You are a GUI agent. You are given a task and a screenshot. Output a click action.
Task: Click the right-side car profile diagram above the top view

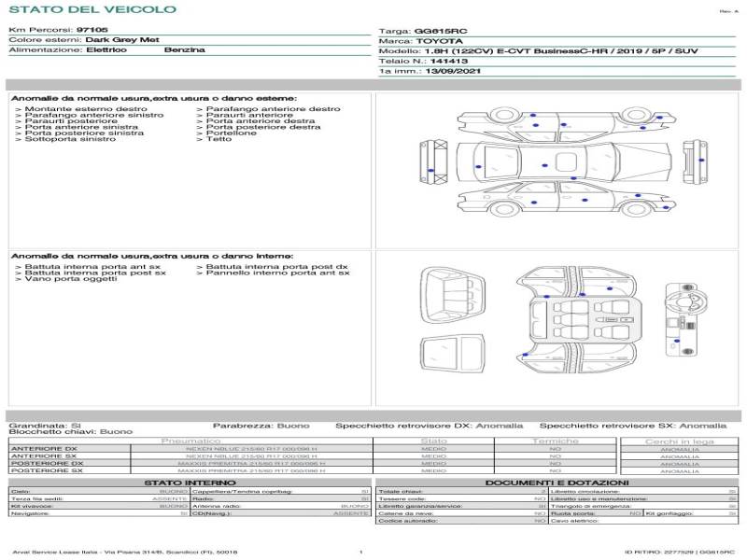566,124
